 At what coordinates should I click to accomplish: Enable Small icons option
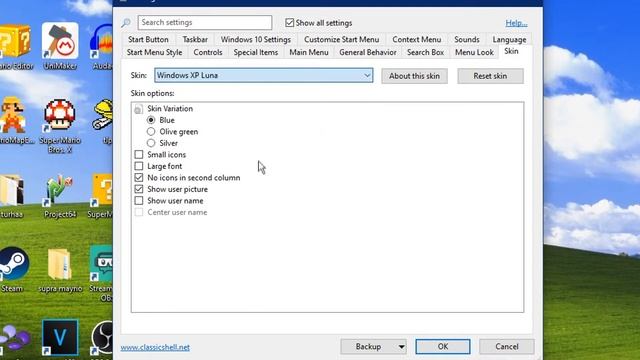pyautogui.click(x=139, y=155)
